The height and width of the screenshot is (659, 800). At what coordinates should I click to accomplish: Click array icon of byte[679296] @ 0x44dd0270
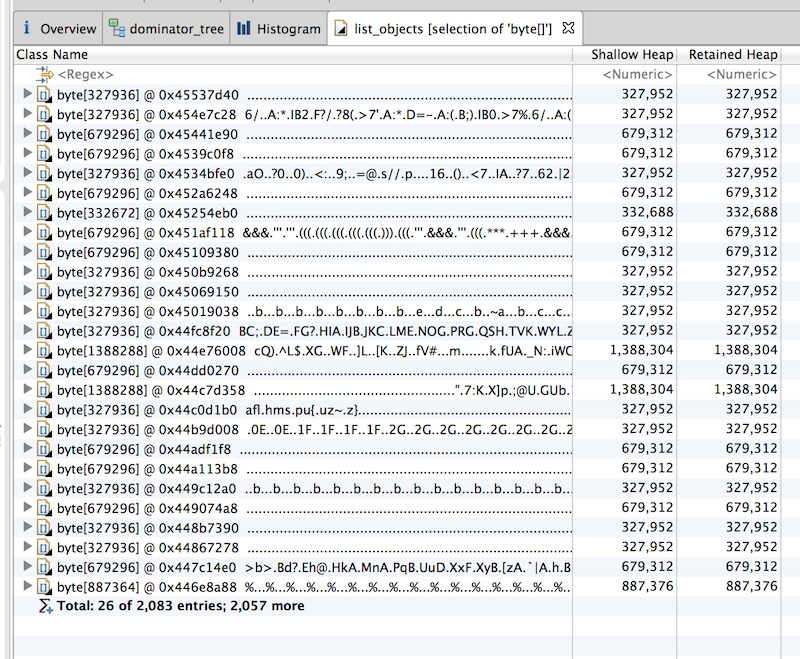44,370
